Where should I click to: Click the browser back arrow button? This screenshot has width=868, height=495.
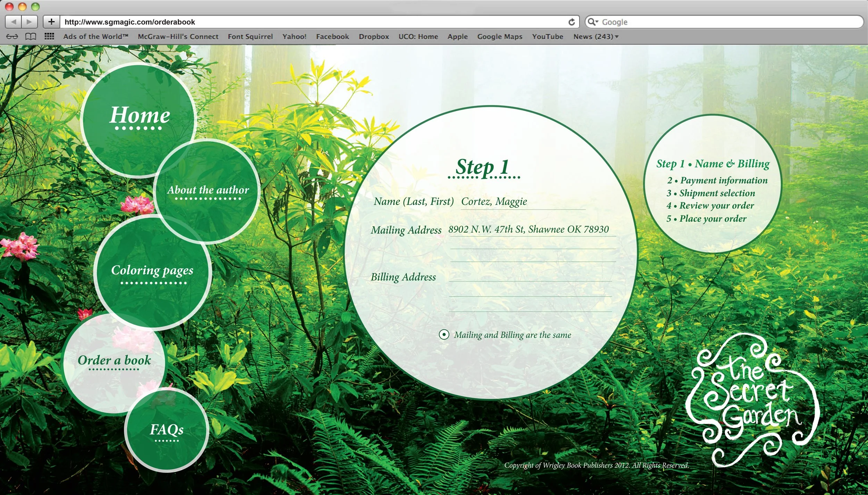pos(14,22)
